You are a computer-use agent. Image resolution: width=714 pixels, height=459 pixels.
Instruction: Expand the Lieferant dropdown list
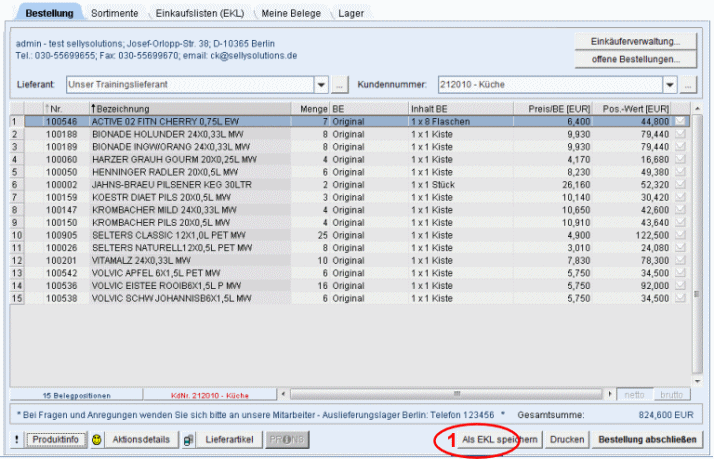pyautogui.click(x=321, y=85)
